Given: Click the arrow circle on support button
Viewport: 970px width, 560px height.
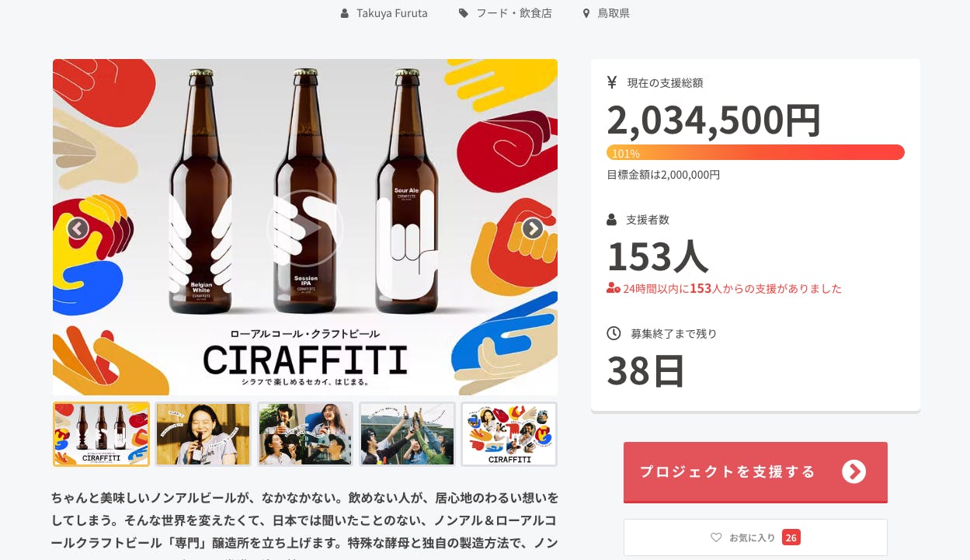Looking at the screenshot, I should (854, 471).
